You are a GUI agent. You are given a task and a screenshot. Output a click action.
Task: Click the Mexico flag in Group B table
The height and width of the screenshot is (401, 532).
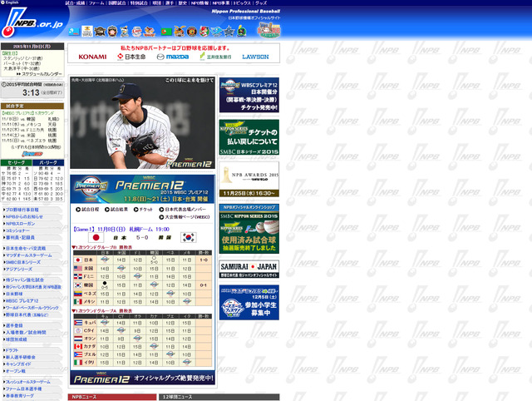coord(78,301)
